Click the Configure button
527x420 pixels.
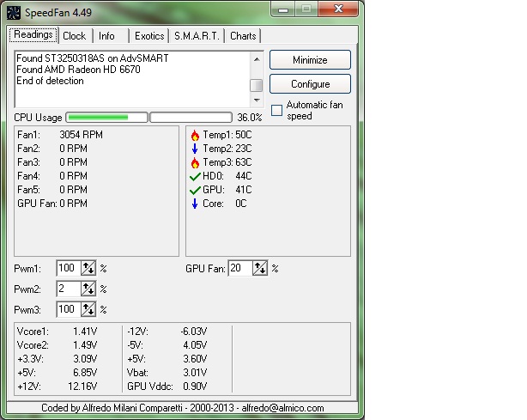[310, 83]
